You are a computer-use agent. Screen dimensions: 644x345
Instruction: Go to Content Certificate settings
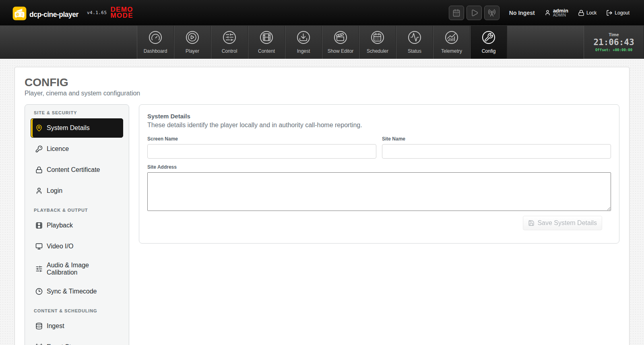pyautogui.click(x=77, y=170)
